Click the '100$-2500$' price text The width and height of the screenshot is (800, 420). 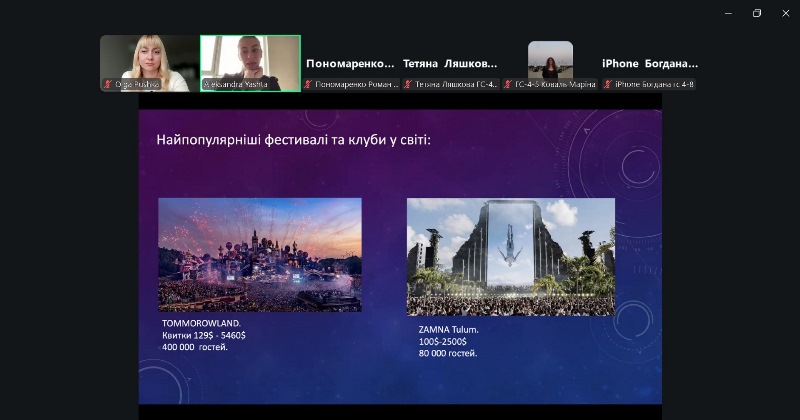tap(442, 341)
